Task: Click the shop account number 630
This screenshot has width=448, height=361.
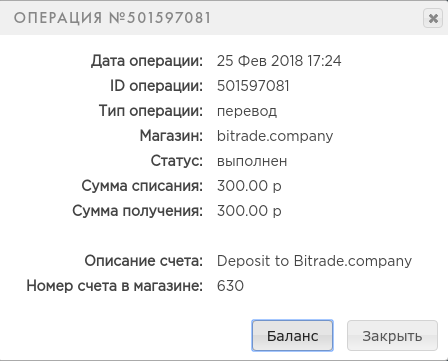Action: click(230, 286)
